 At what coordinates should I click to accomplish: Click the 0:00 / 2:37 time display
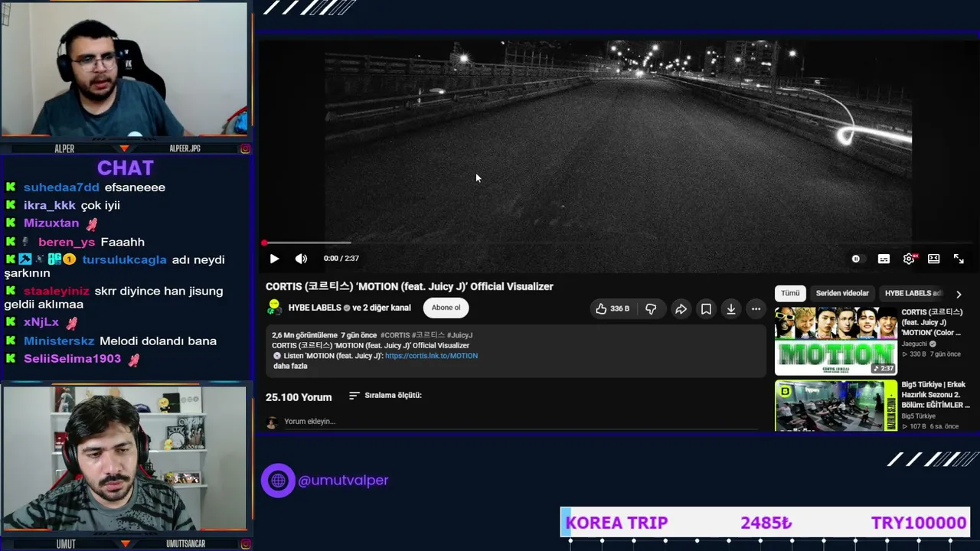[341, 259]
